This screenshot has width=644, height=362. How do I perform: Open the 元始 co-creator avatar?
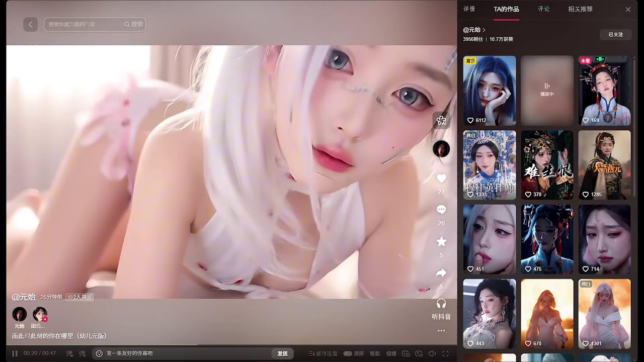pyautogui.click(x=19, y=314)
